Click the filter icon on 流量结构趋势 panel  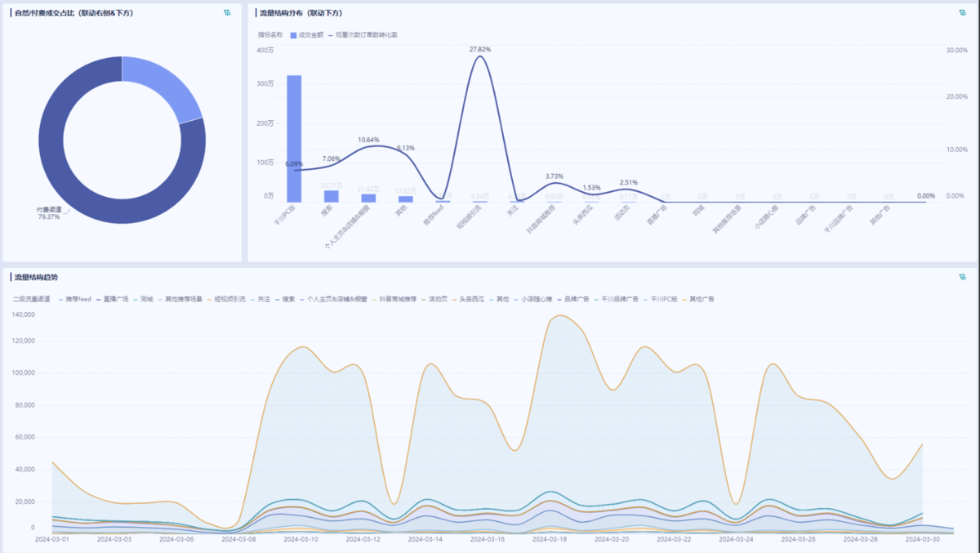click(x=962, y=277)
